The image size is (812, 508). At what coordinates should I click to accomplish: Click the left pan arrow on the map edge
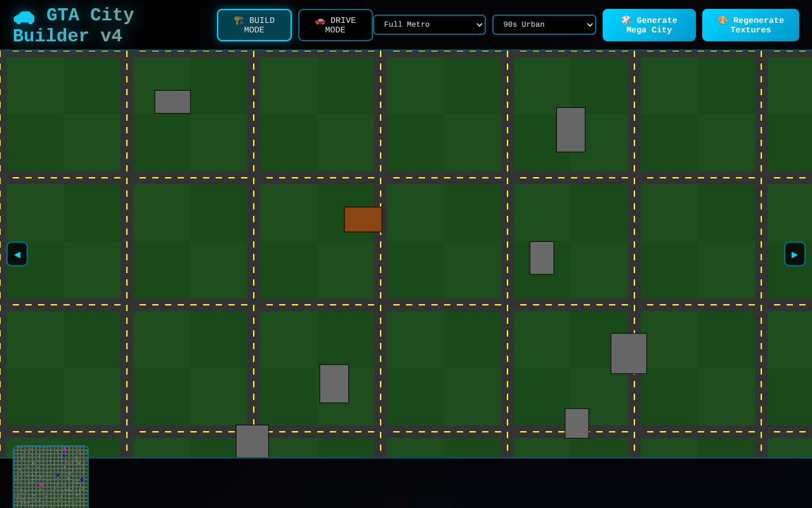tap(17, 254)
